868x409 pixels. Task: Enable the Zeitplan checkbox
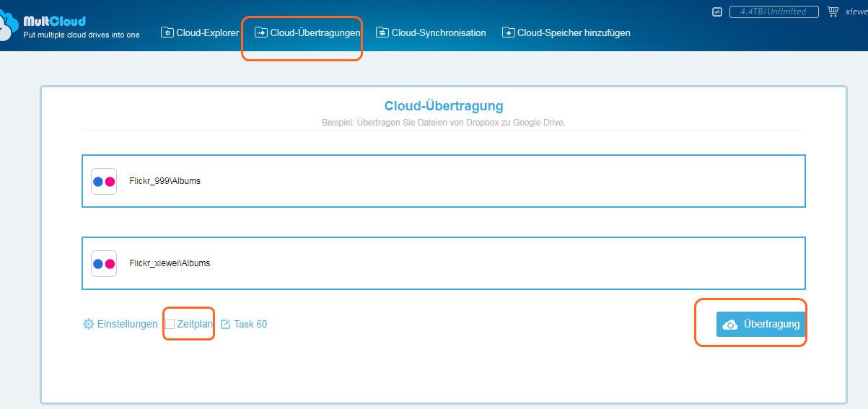click(x=170, y=324)
